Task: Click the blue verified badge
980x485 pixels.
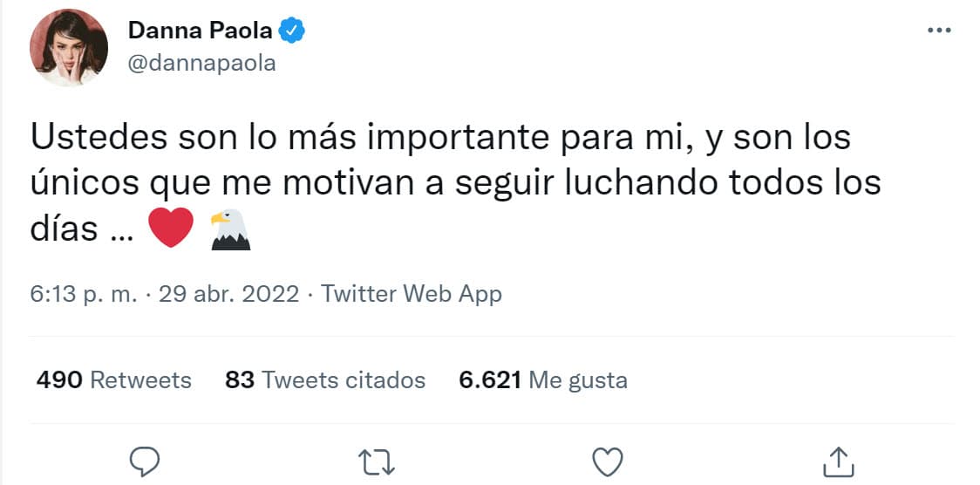Action: [291, 31]
